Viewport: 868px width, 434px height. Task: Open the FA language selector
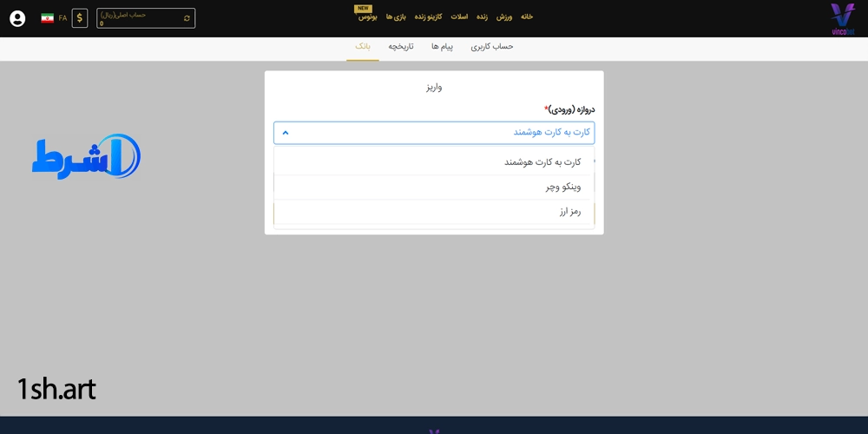62,18
